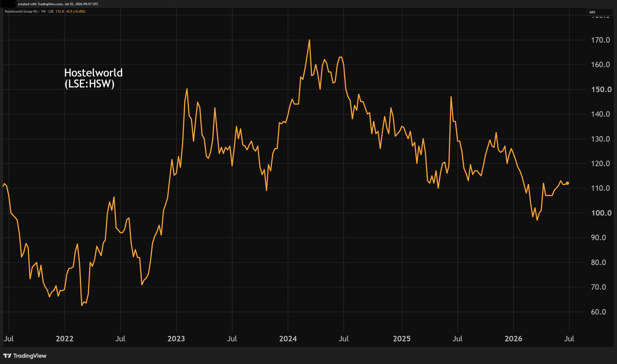Image resolution: width=617 pixels, height=364 pixels.
Task: Click the TradingView logo icon
Action: 7,356
